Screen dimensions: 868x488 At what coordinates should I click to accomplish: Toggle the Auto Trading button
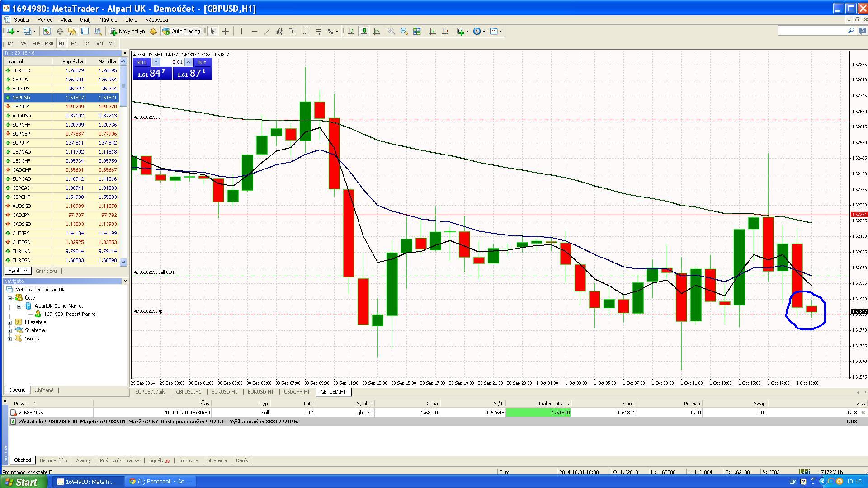pyautogui.click(x=181, y=31)
